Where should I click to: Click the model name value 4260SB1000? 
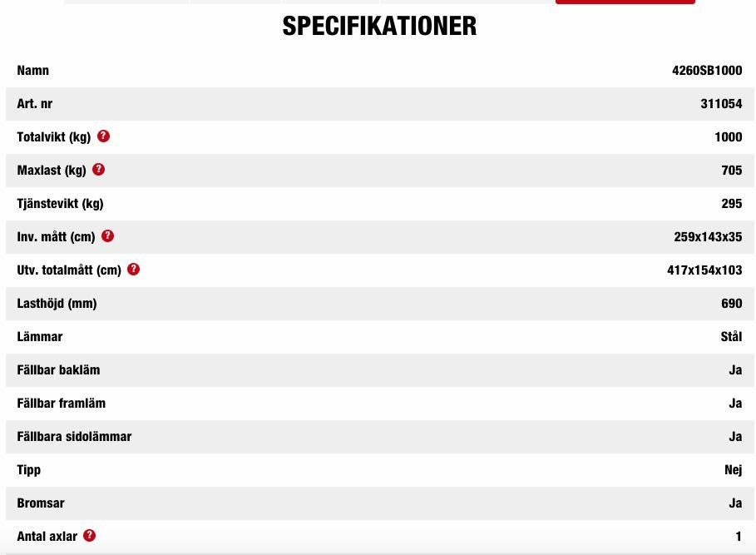[707, 71]
